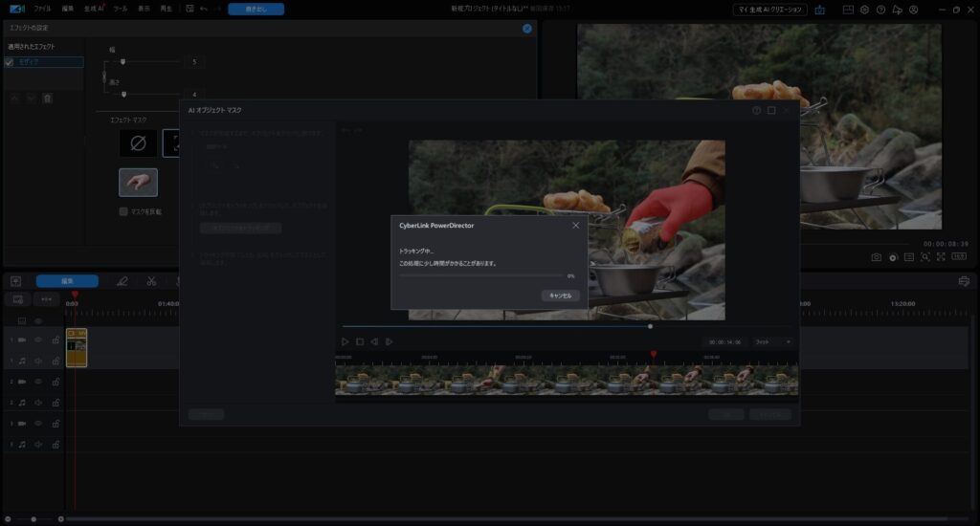The width and height of the screenshot is (980, 526).
Task: Click the scissors split tool in timeline toolbar
Action: click(151, 281)
